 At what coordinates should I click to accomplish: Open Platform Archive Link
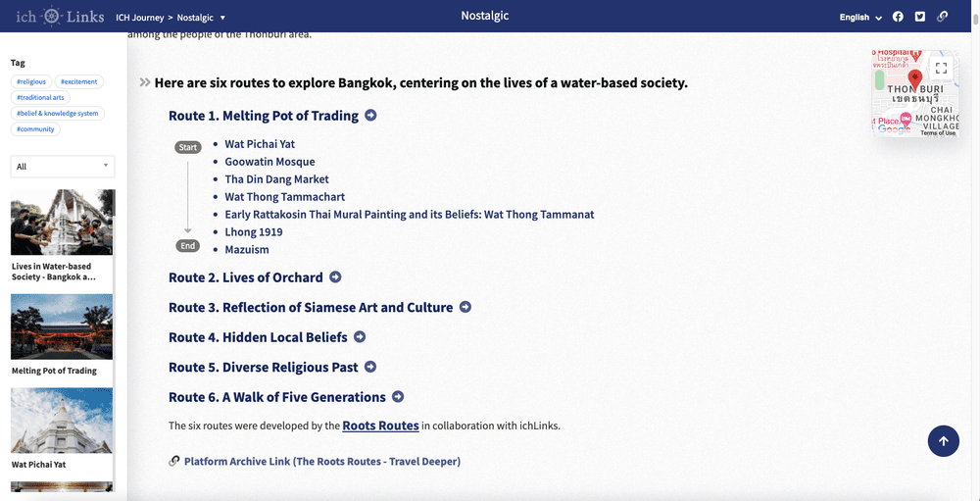pyautogui.click(x=321, y=461)
